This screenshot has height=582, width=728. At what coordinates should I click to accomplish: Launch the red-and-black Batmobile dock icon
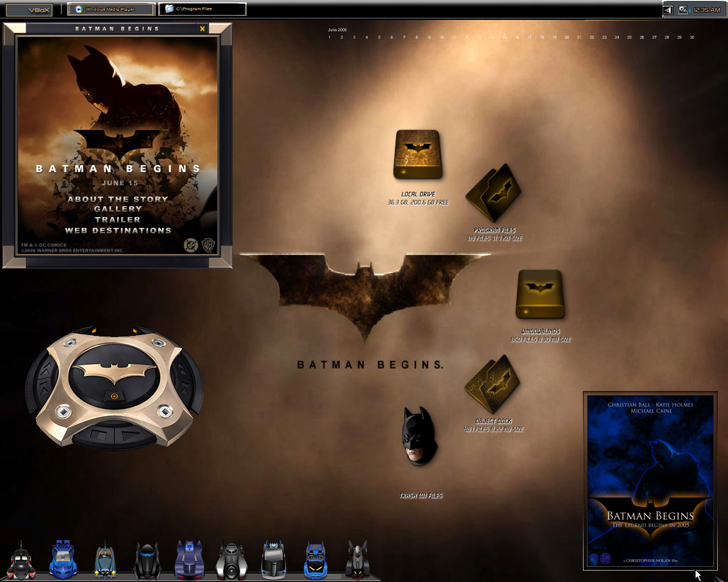coord(21,560)
